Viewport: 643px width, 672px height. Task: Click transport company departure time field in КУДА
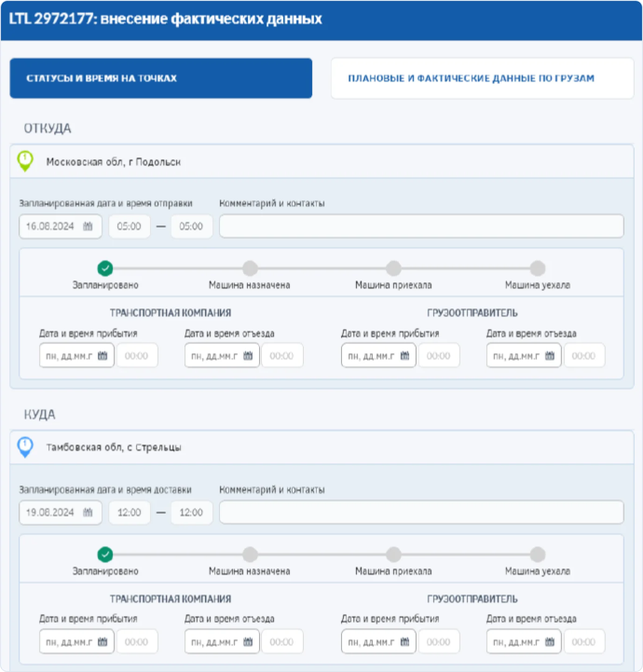[x=282, y=642]
